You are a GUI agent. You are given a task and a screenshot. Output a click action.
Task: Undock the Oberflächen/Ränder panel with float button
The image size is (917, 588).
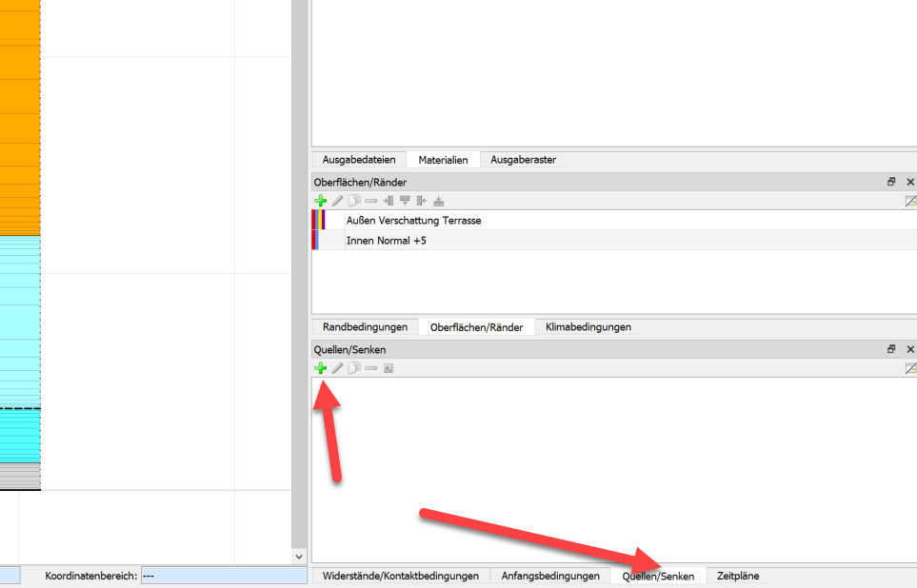(x=891, y=182)
